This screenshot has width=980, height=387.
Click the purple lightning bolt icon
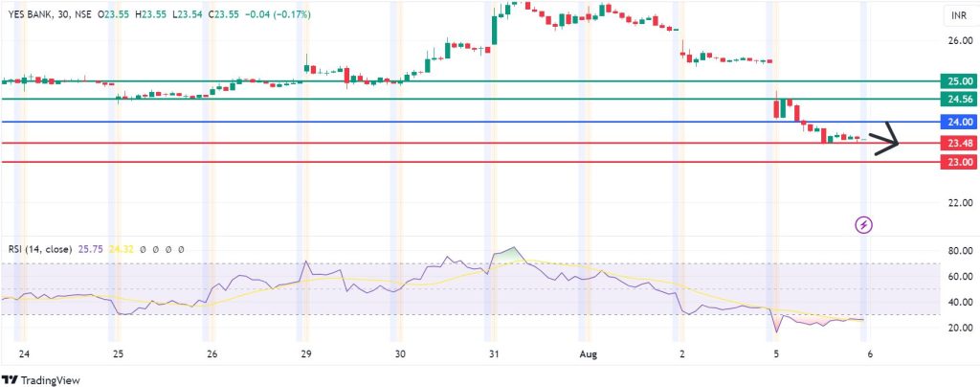[x=864, y=224]
